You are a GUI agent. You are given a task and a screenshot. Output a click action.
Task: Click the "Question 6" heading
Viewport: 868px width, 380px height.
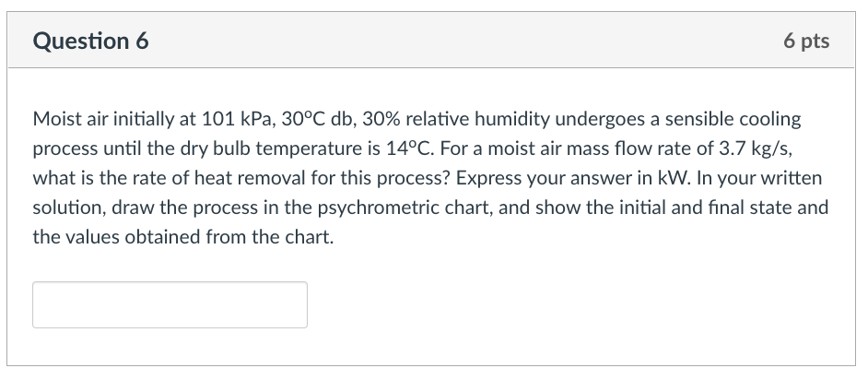91,41
